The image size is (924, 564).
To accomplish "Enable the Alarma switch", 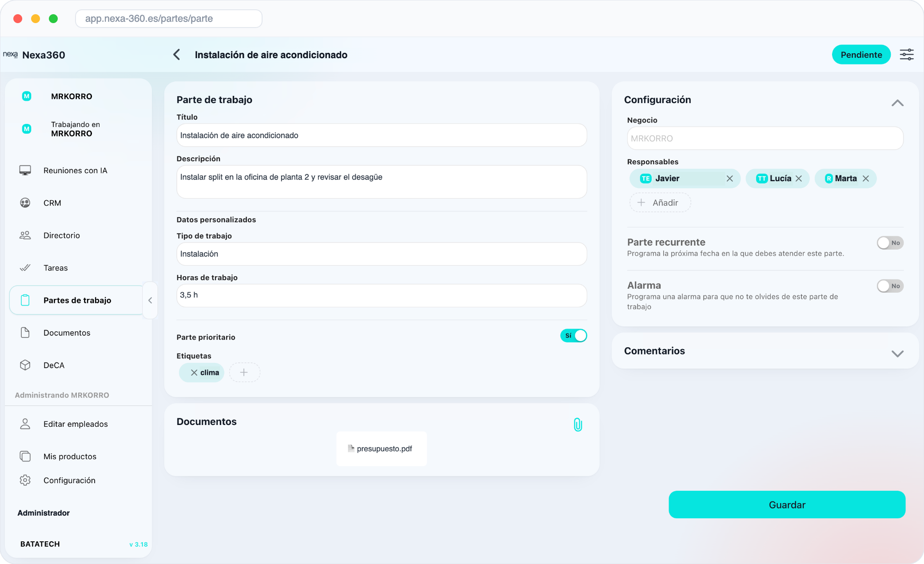I will tap(890, 286).
